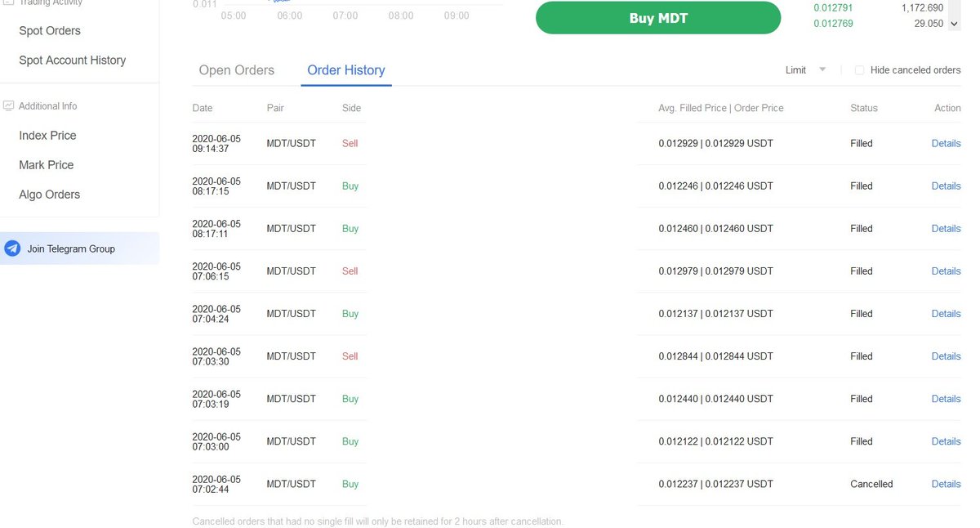This screenshot has width=980, height=528.
Task: Click the cancelled orders retention note
Action: (377, 521)
